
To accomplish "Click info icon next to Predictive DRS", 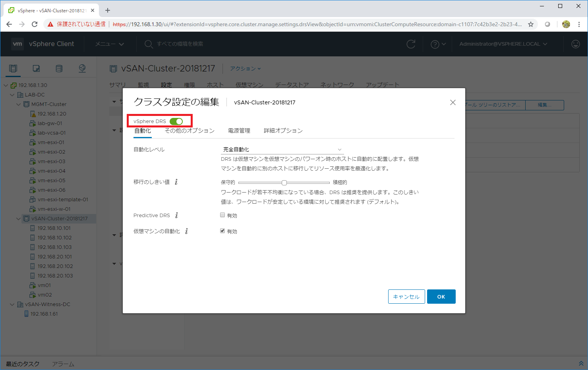I will pos(177,215).
